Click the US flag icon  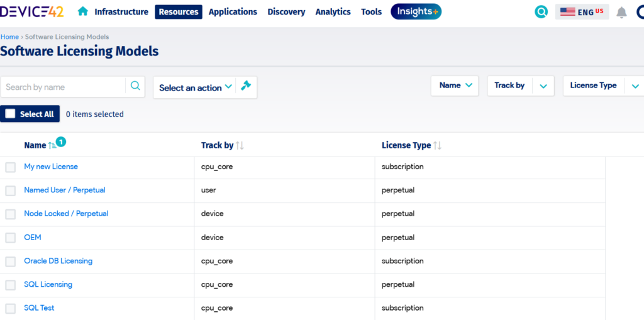[568, 12]
